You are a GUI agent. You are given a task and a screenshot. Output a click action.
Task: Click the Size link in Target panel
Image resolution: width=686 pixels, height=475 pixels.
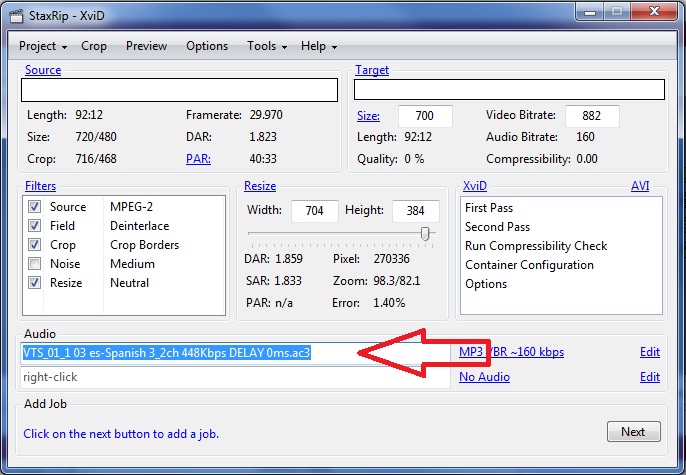368,116
